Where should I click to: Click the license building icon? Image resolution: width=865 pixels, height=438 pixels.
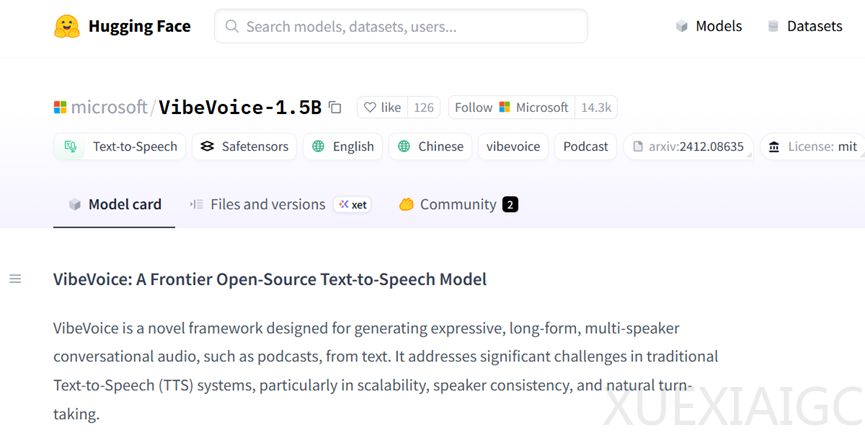(774, 147)
